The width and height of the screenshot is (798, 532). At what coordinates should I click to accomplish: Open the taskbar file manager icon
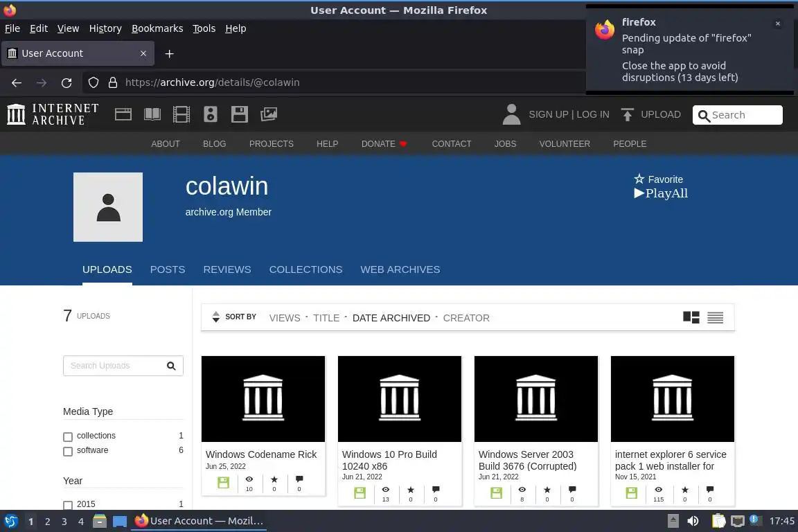pyautogui.click(x=100, y=521)
